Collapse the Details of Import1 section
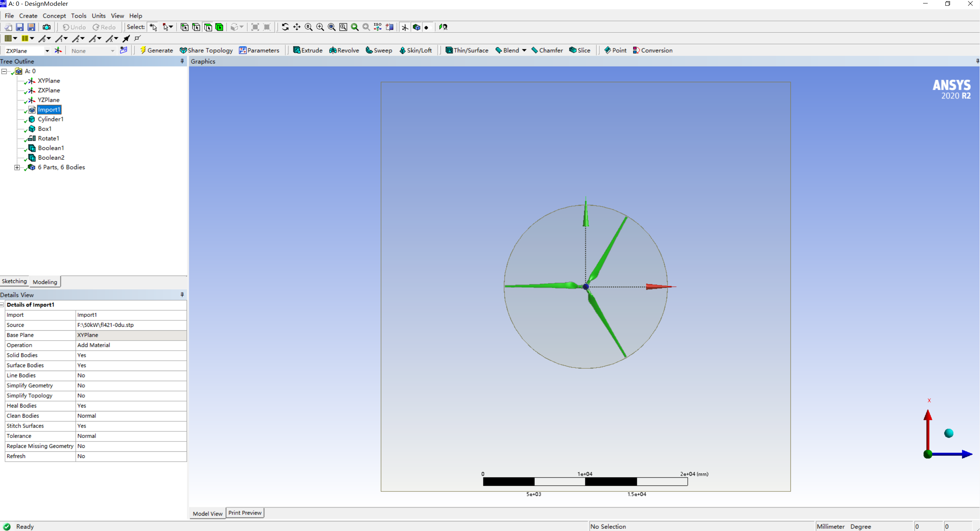The width and height of the screenshot is (980, 531). point(2,305)
